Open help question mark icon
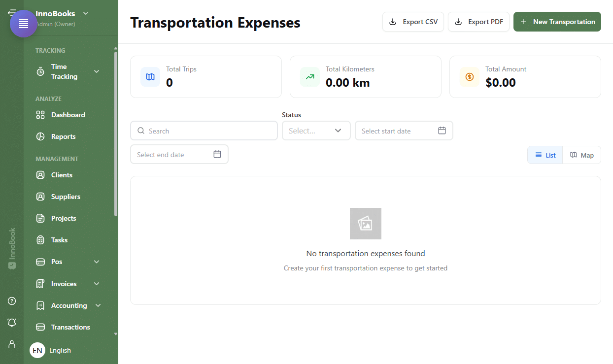Screen dimensions: 613x364 coord(12,301)
